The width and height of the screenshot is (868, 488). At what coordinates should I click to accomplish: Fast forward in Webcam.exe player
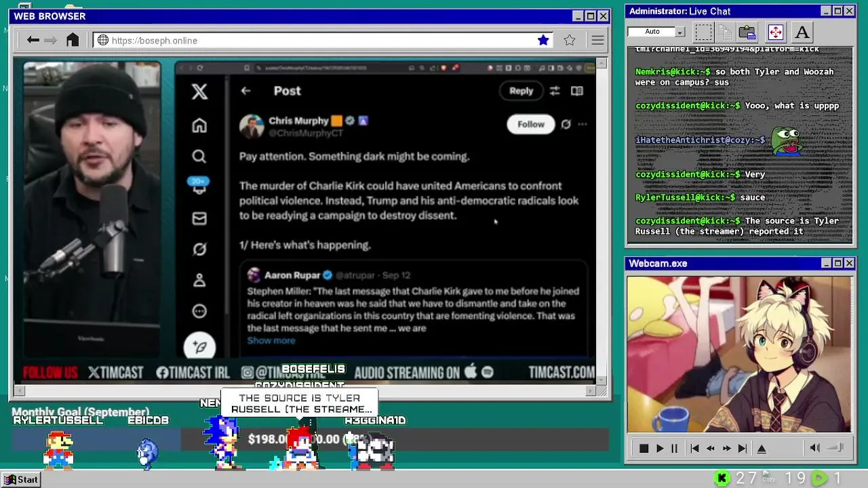tap(726, 449)
